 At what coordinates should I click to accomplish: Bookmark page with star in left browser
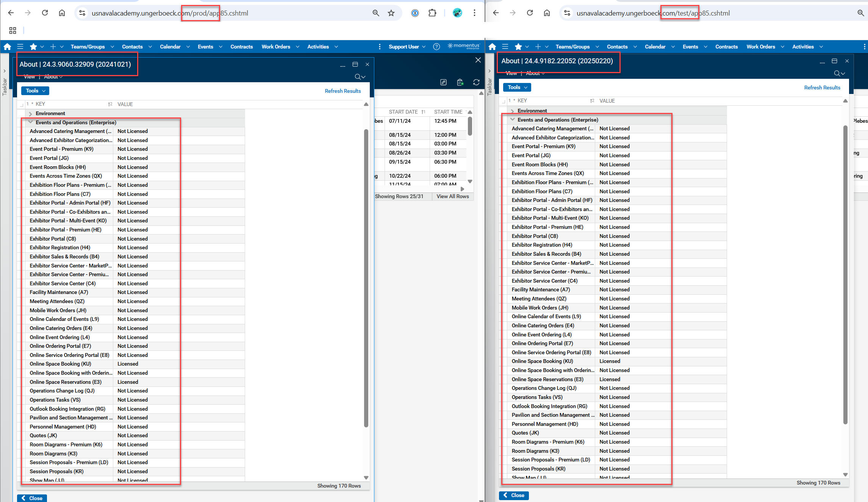click(x=391, y=13)
